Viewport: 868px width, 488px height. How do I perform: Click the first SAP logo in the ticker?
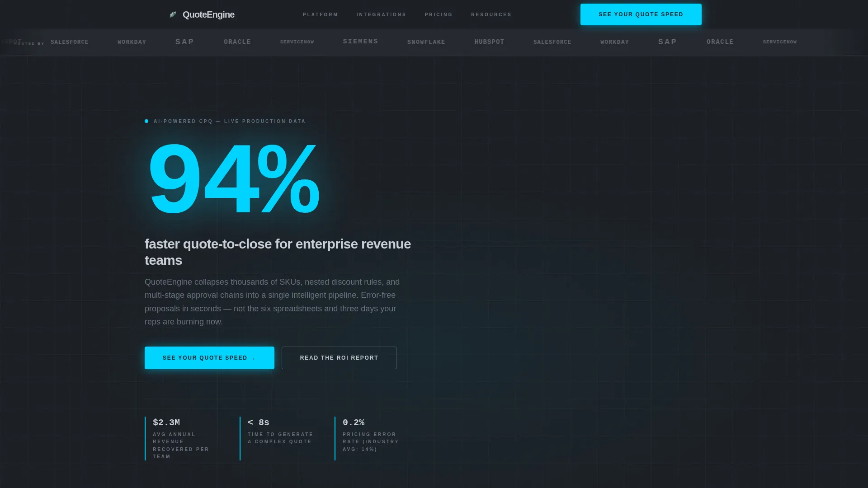185,42
